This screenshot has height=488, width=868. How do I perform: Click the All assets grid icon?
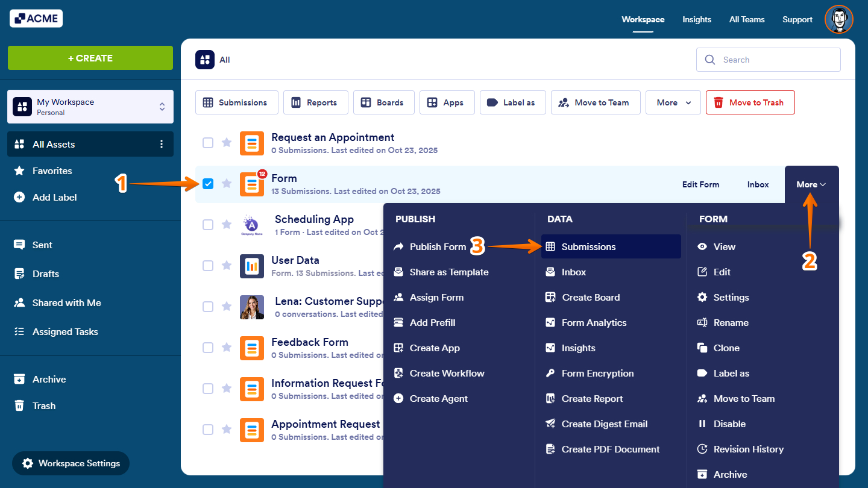click(205, 60)
